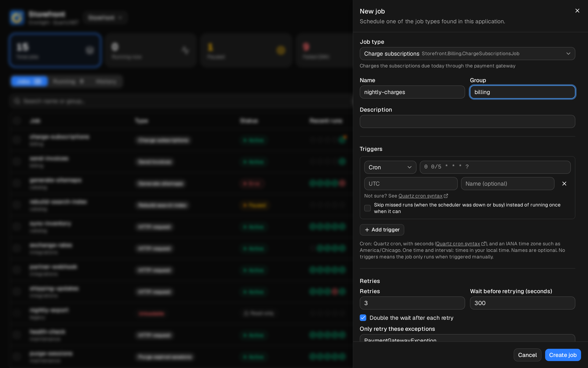
Task: Click the Only retry these exceptions field
Action: point(467,338)
